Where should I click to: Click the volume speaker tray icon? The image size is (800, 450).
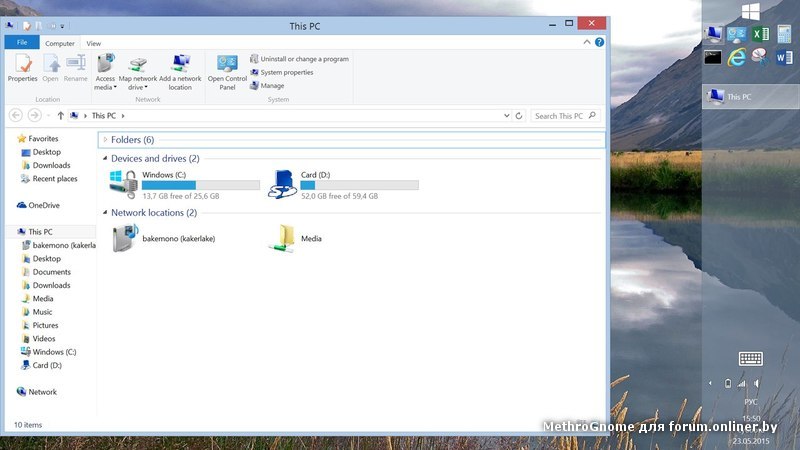(757, 383)
